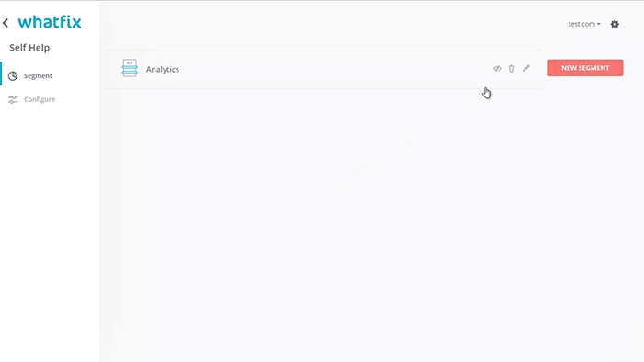Open the test.com account dropdown
Image resolution: width=644 pixels, height=362 pixels.
[584, 24]
